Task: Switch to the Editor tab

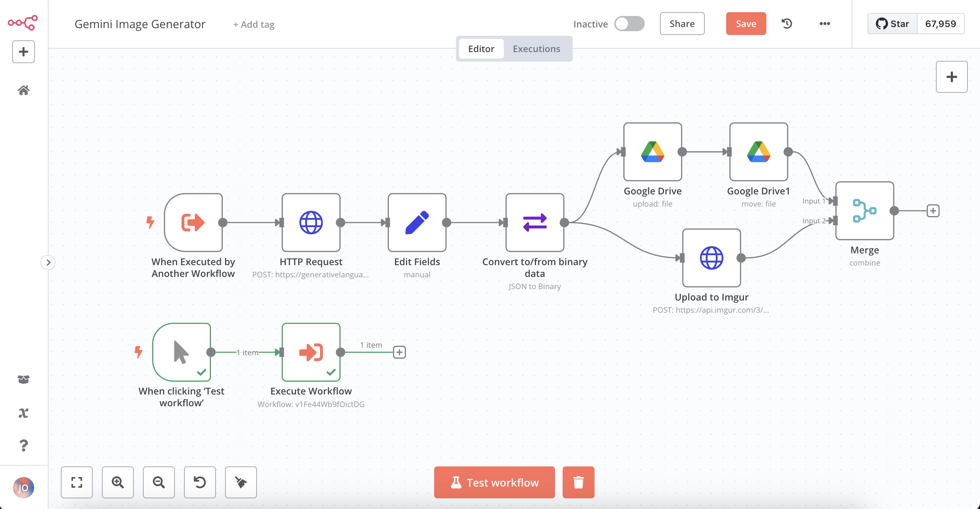Action: coord(481,49)
